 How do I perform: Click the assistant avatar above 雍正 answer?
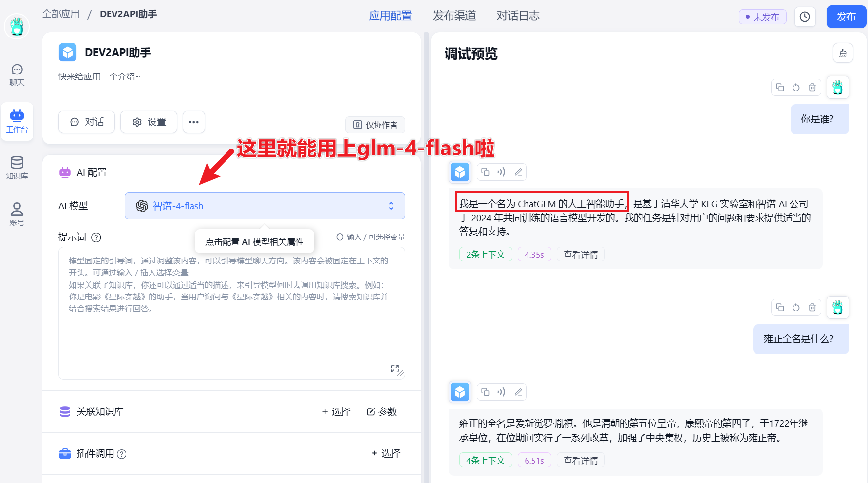[460, 392]
